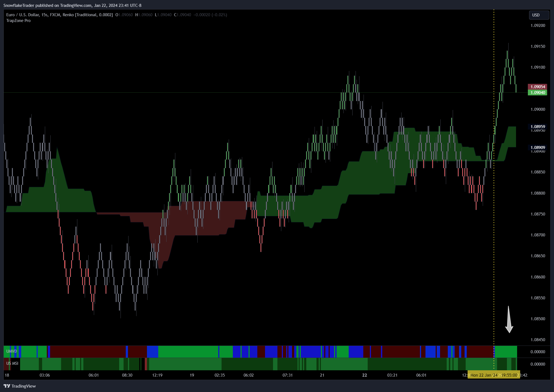
Task: Click the 1.09150 price scale value
Action: click(538, 46)
